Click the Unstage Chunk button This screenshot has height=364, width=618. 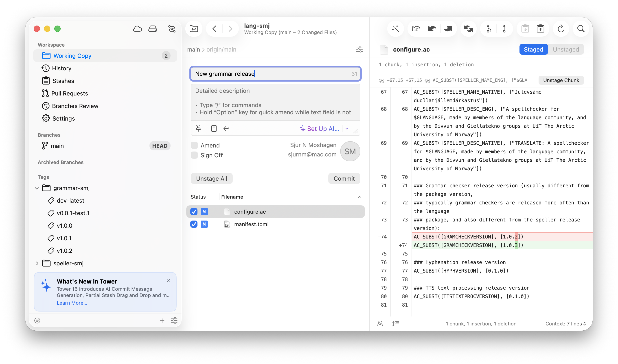coord(561,80)
